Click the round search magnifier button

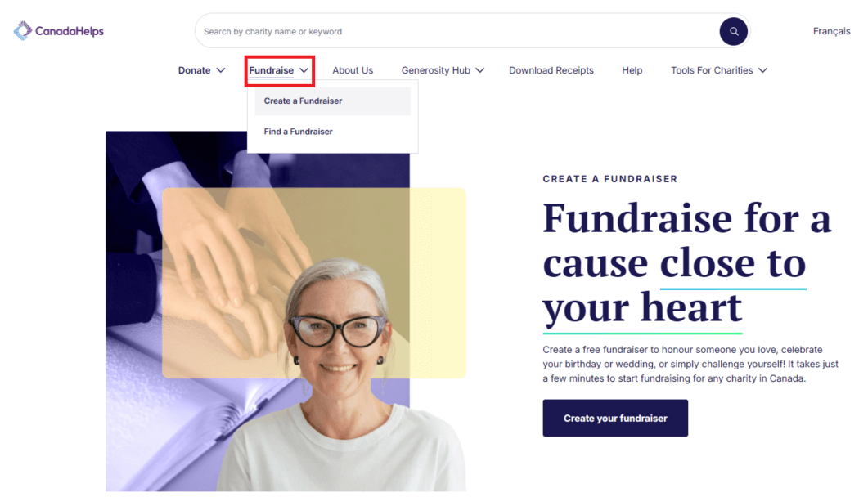pyautogui.click(x=734, y=32)
